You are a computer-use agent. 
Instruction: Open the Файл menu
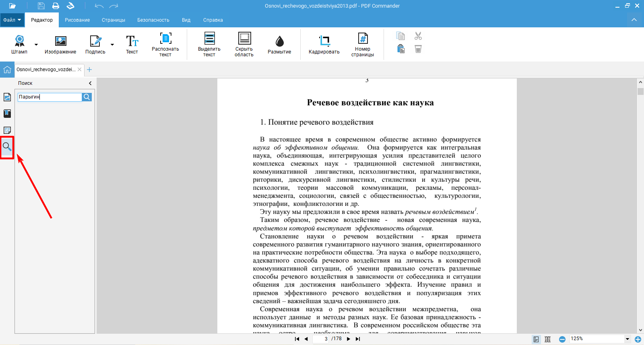point(12,20)
